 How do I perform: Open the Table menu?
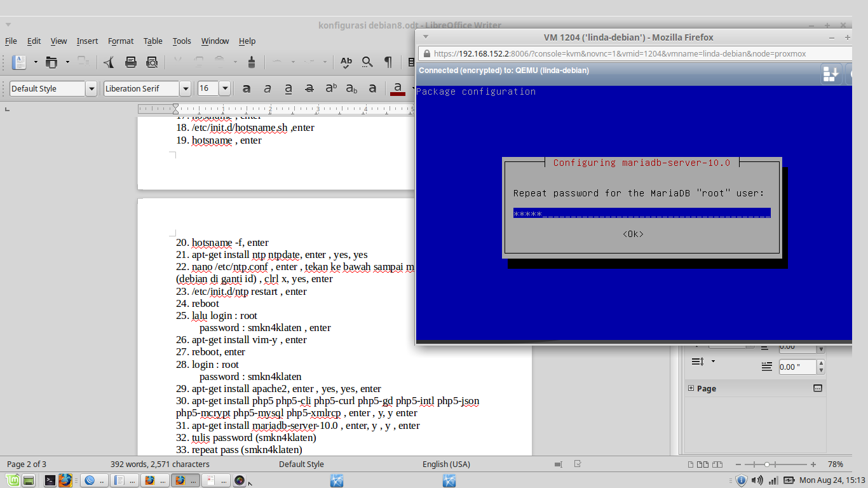coord(153,41)
